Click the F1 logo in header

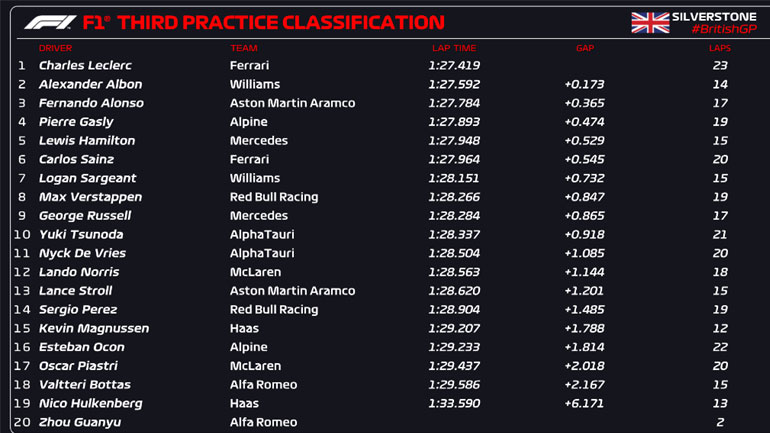click(x=48, y=22)
